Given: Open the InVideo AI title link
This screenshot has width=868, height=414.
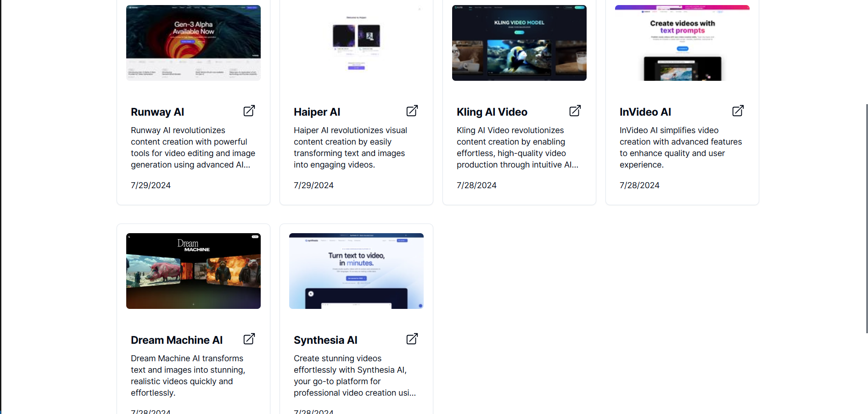Looking at the screenshot, I should click(x=645, y=112).
